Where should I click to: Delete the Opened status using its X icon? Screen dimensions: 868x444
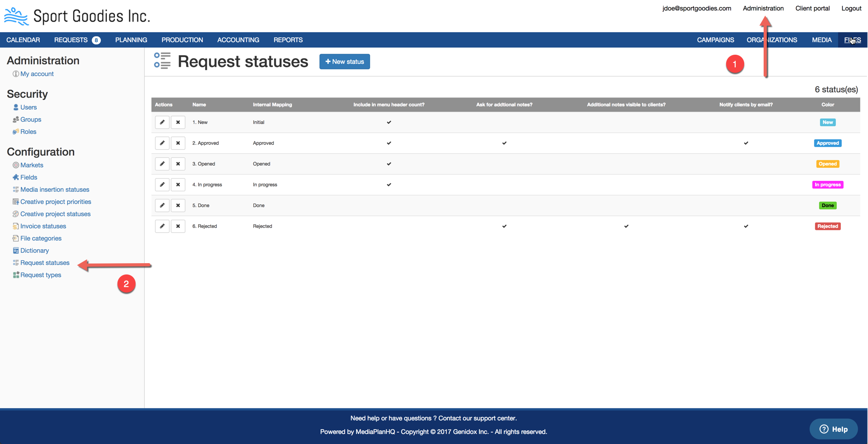178,164
